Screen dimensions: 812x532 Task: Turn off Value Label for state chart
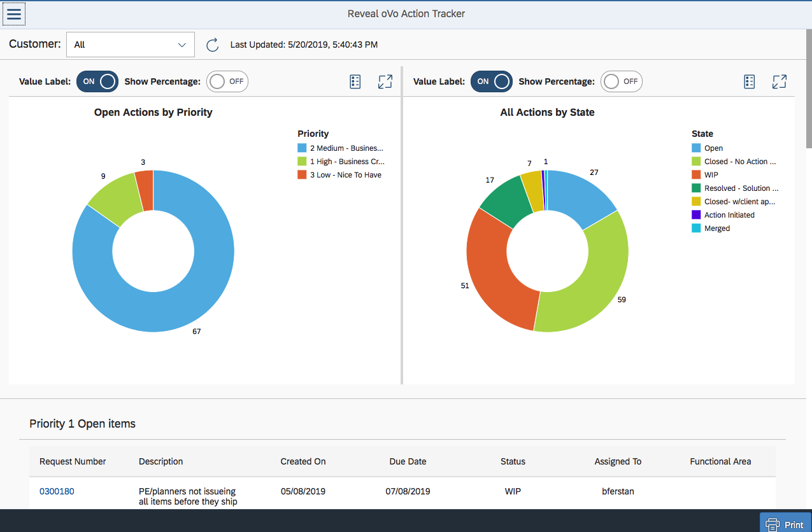491,81
